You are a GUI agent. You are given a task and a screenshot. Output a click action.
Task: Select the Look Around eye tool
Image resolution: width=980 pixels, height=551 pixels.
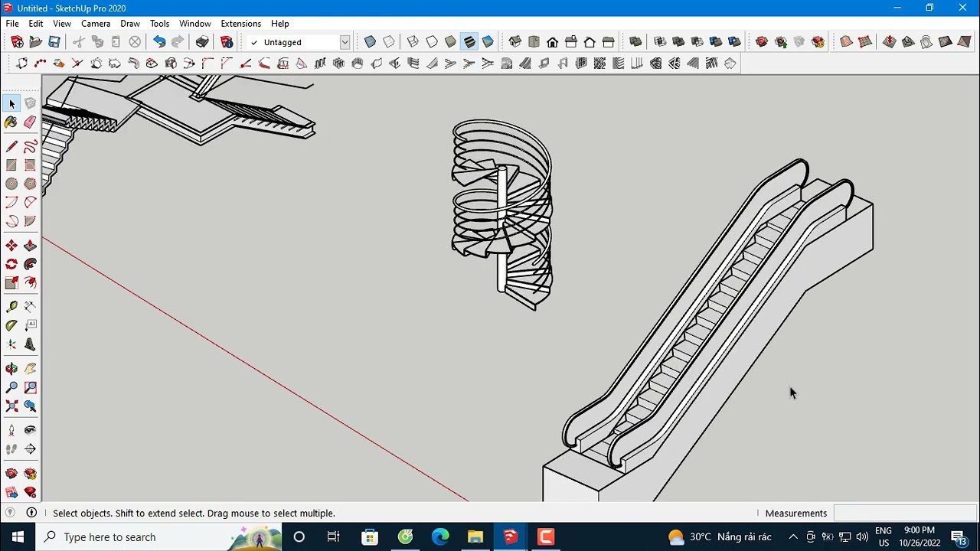[30, 430]
